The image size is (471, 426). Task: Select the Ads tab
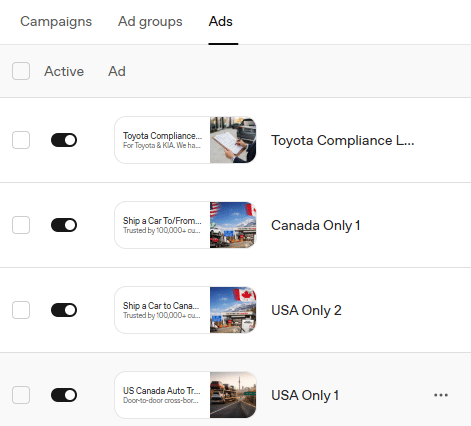[x=221, y=22]
